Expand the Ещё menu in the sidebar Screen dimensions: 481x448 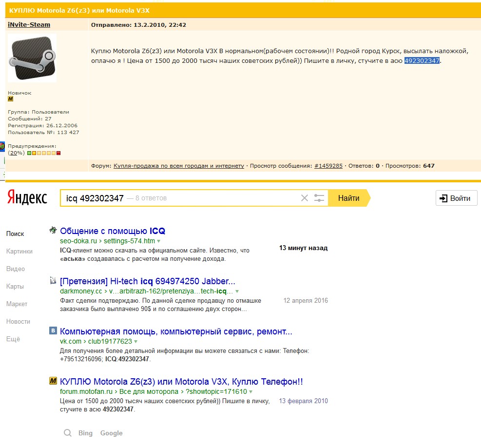tap(13, 339)
